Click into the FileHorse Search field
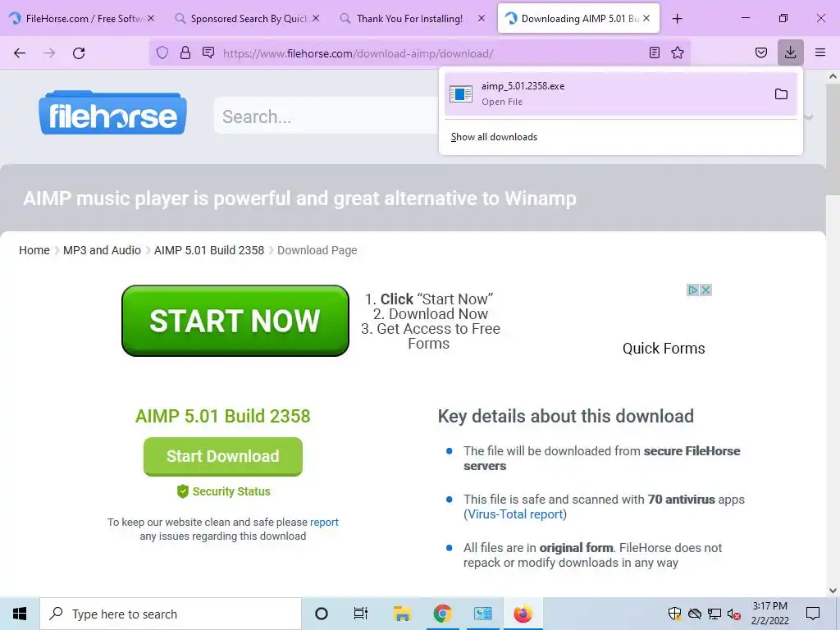The width and height of the screenshot is (840, 630). [x=326, y=116]
